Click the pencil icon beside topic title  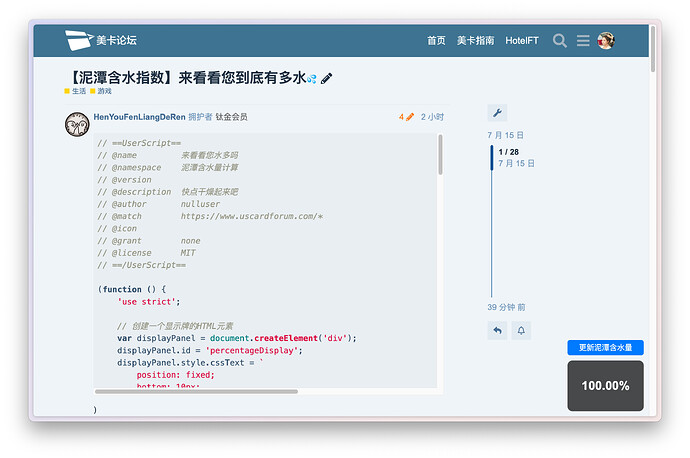coord(327,78)
